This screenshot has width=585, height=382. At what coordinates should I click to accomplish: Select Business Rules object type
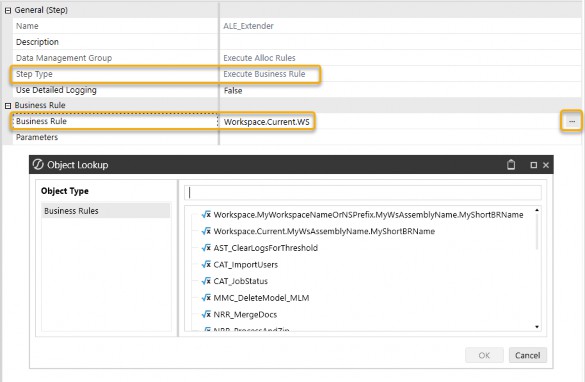pos(106,211)
